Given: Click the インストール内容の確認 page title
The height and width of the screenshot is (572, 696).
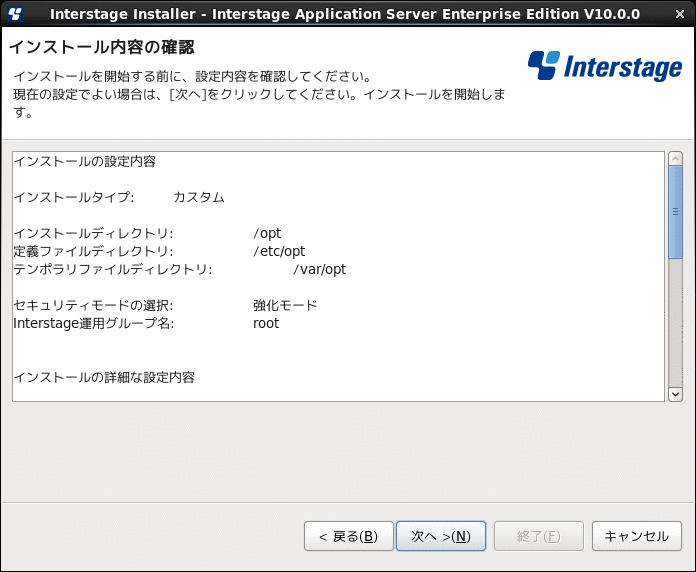Looking at the screenshot, I should 102,47.
